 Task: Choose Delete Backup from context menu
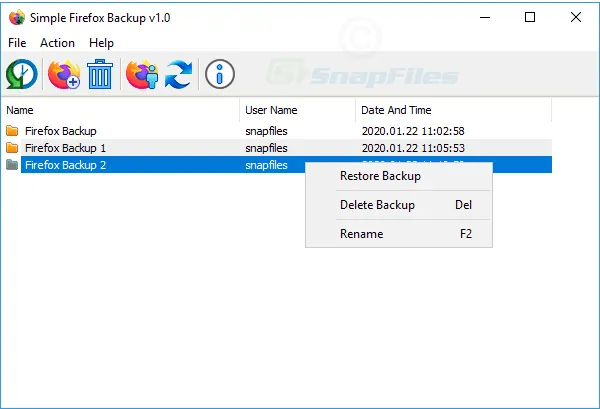tap(377, 205)
